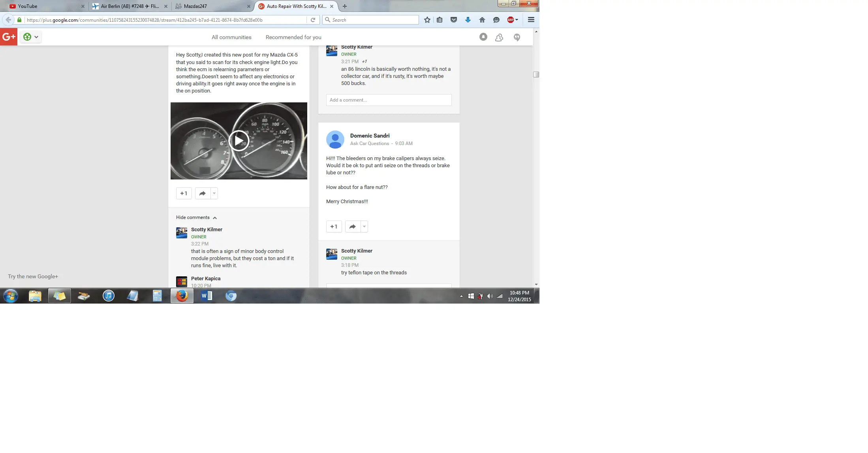The height and width of the screenshot is (453, 868).
Task: Launch Microsoft Word from the taskbar
Action: tap(206, 296)
